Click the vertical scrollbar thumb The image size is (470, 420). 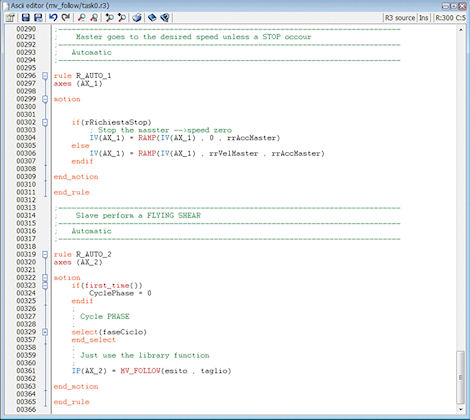(x=461, y=377)
